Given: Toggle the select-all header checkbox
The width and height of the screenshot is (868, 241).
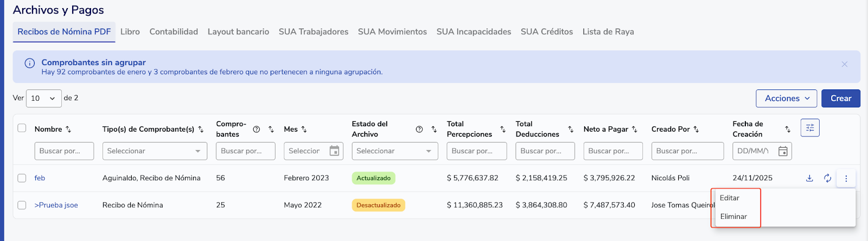Looking at the screenshot, I should point(22,128).
